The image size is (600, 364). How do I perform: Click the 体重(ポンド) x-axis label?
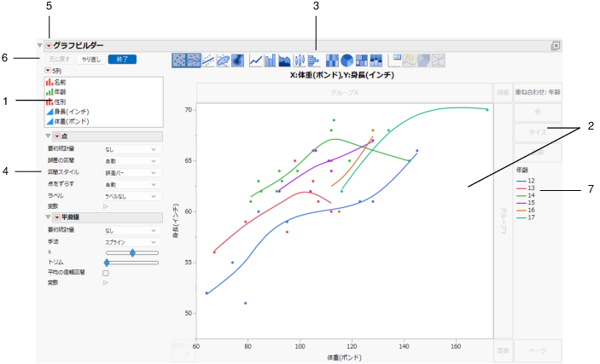coord(345,357)
